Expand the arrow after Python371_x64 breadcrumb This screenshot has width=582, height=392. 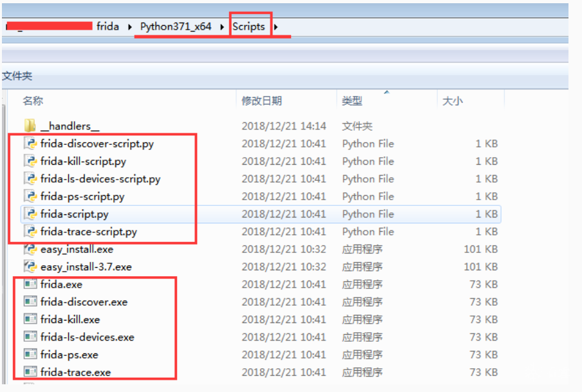pyautogui.click(x=222, y=27)
